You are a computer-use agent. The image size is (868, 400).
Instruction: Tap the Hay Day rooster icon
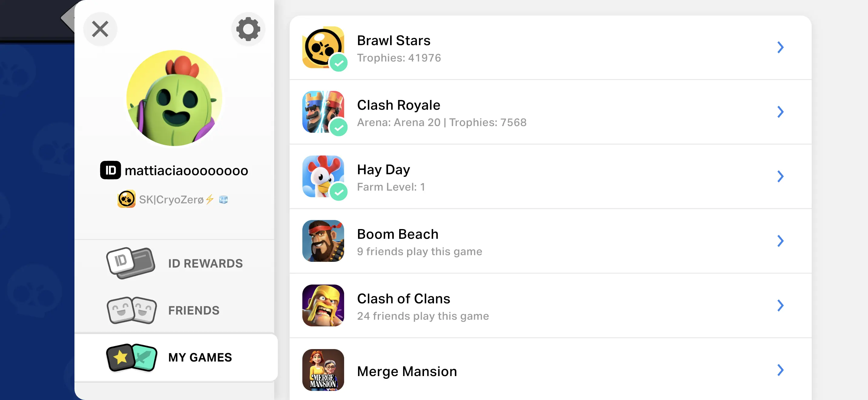point(323,176)
